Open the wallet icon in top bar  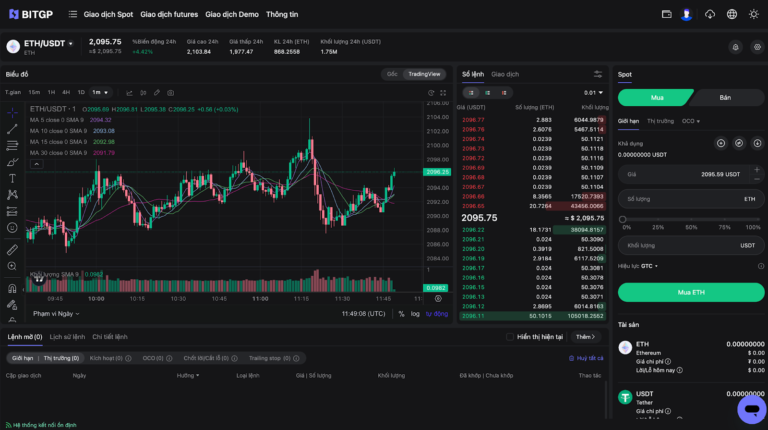pos(666,14)
